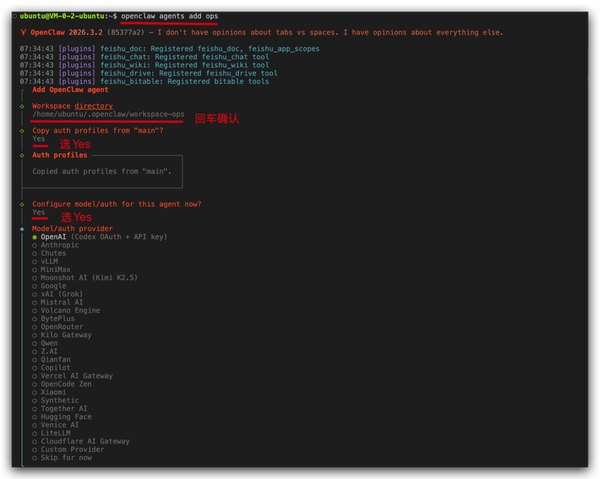Click the openclaw agents add ops command
The image size is (600, 479).
[169, 17]
